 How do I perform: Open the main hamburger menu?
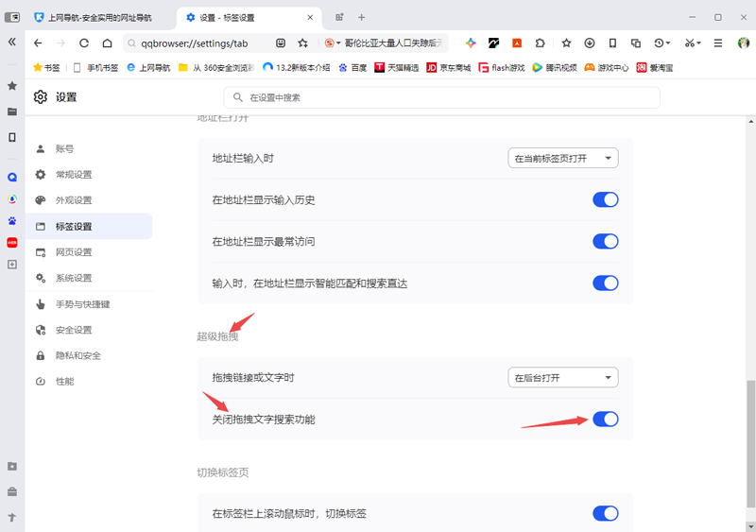coord(718,43)
